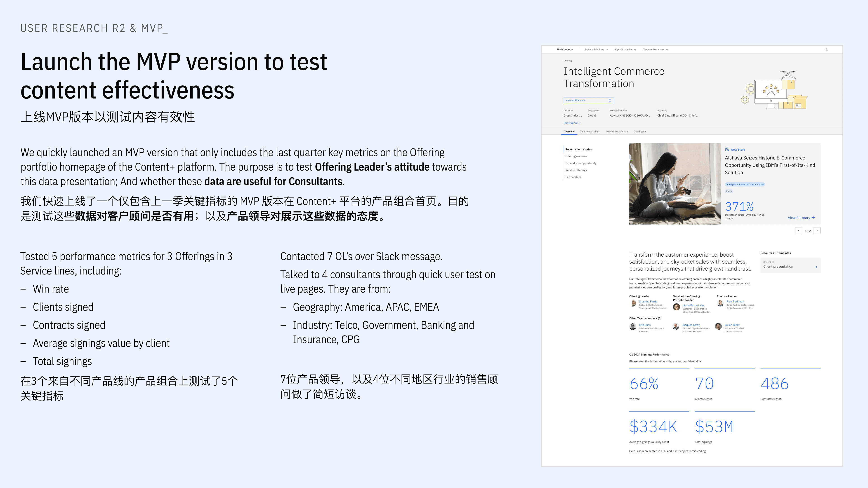Image resolution: width=868 pixels, height=488 pixels.
Task: Open the Explore Solutions dropdown
Action: [596, 49]
